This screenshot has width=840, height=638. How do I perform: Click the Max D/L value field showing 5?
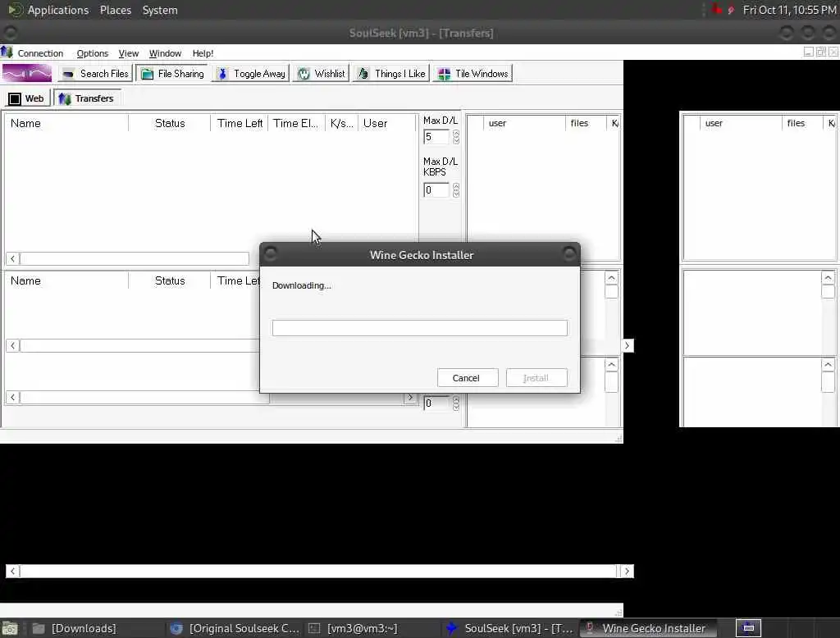(x=436, y=137)
